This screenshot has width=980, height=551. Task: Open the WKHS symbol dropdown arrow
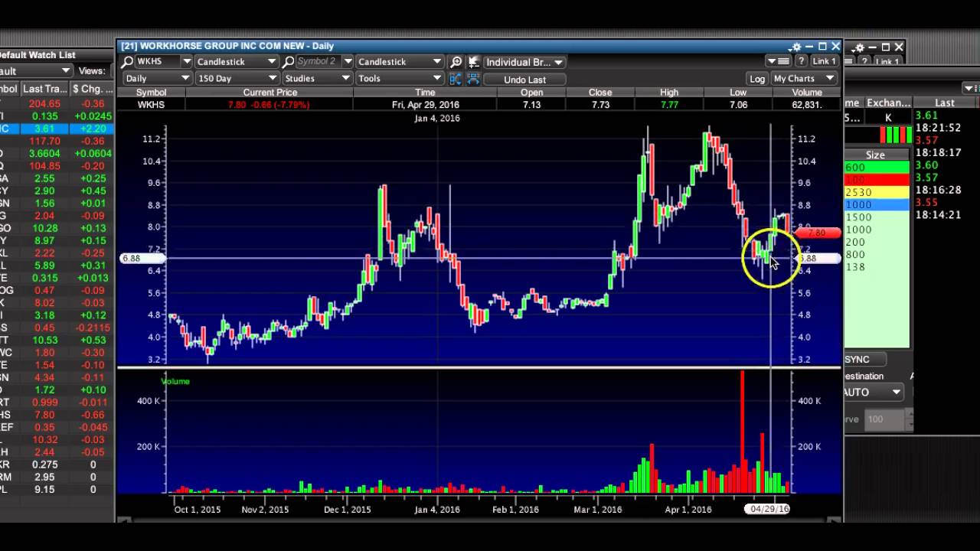186,61
